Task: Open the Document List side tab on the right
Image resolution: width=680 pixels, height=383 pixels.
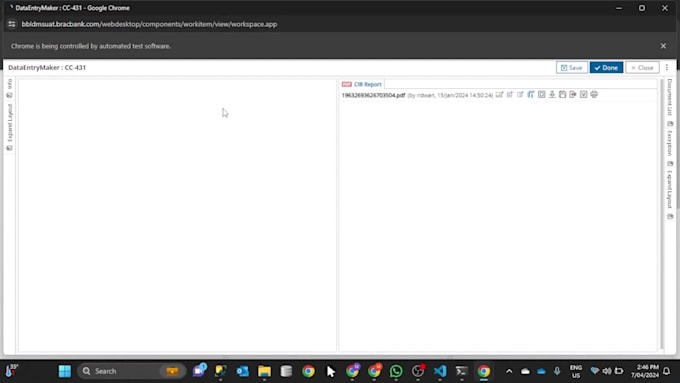Action: pyautogui.click(x=670, y=97)
